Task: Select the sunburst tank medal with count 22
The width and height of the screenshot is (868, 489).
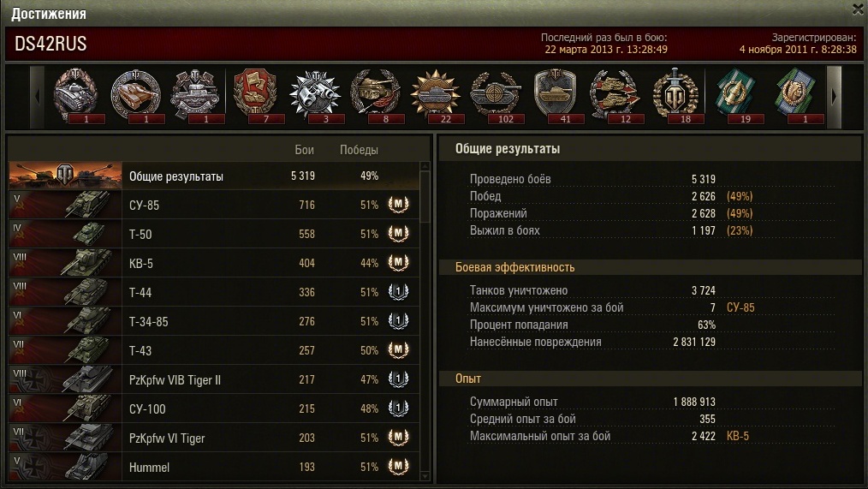Action: click(436, 95)
